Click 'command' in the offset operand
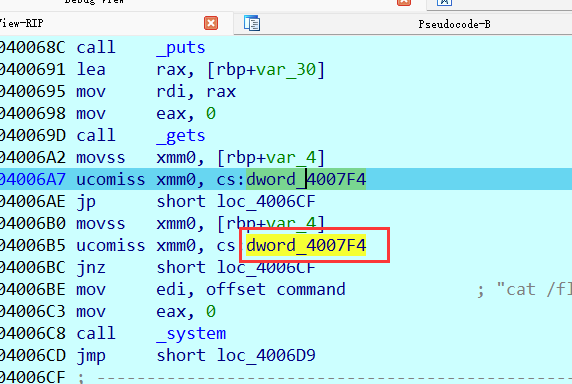This screenshot has width=572, height=384. pyautogui.click(x=311, y=289)
